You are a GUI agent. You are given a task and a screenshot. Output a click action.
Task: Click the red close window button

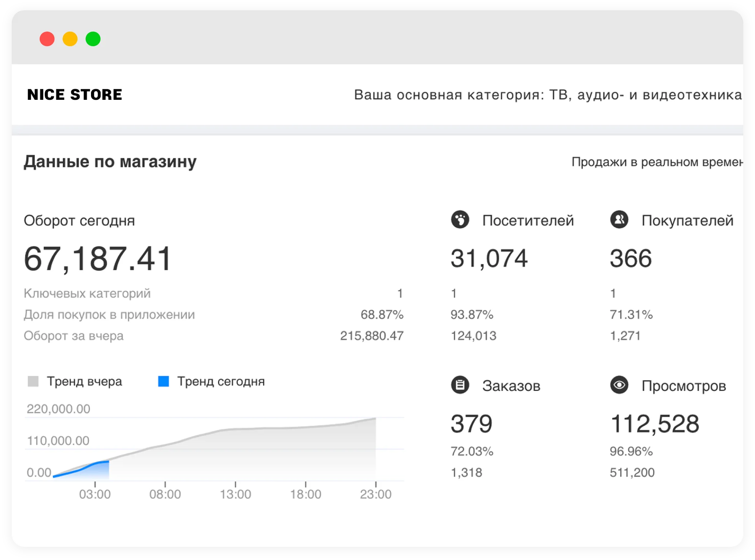click(47, 39)
